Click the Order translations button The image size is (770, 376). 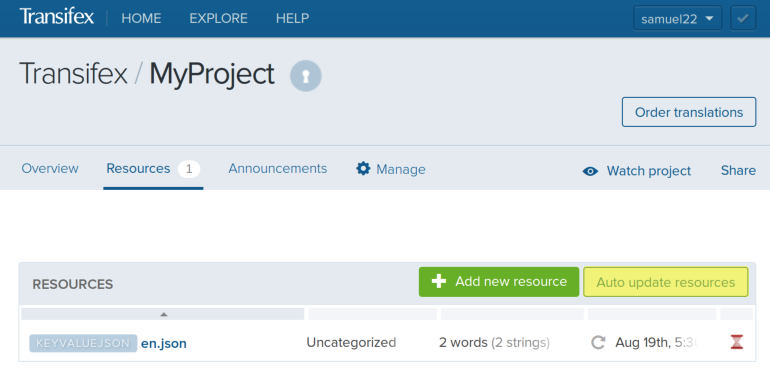[689, 112]
